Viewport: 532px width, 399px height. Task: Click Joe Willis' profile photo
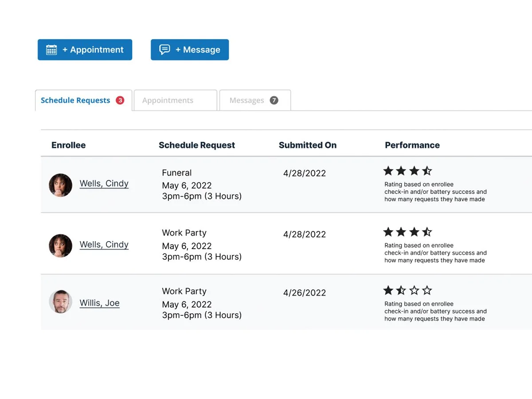click(60, 301)
